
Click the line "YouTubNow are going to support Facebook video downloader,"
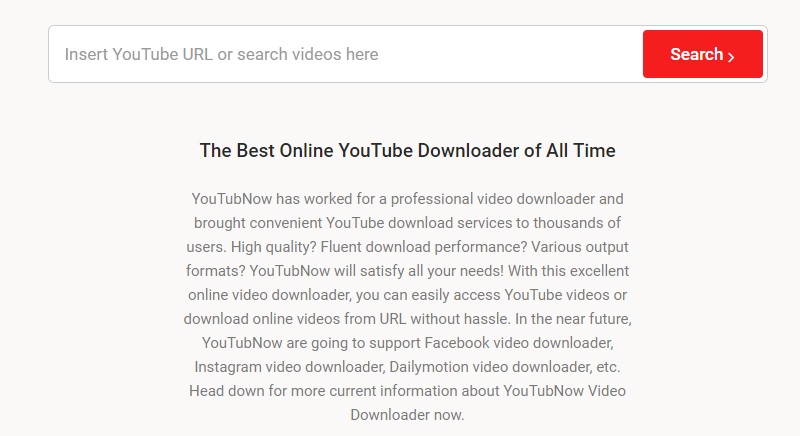407,343
